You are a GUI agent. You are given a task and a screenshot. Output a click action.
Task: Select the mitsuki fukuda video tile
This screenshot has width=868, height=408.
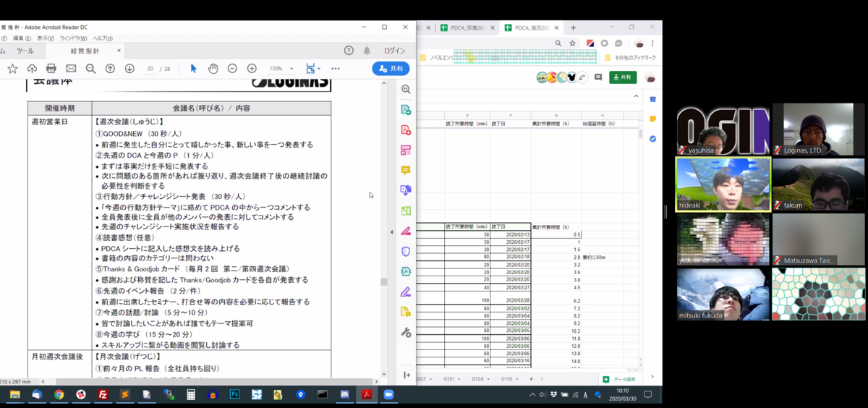(x=723, y=294)
